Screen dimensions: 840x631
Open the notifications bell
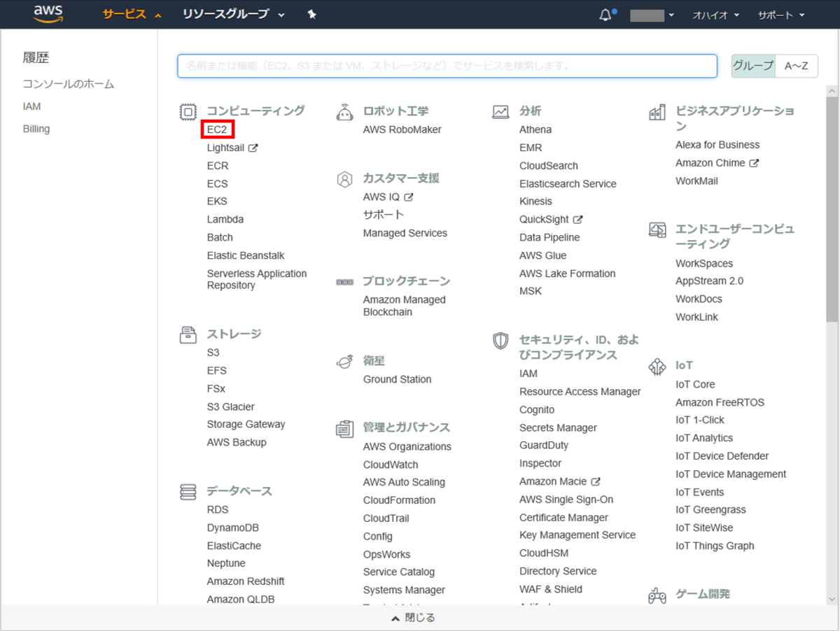pyautogui.click(x=606, y=15)
